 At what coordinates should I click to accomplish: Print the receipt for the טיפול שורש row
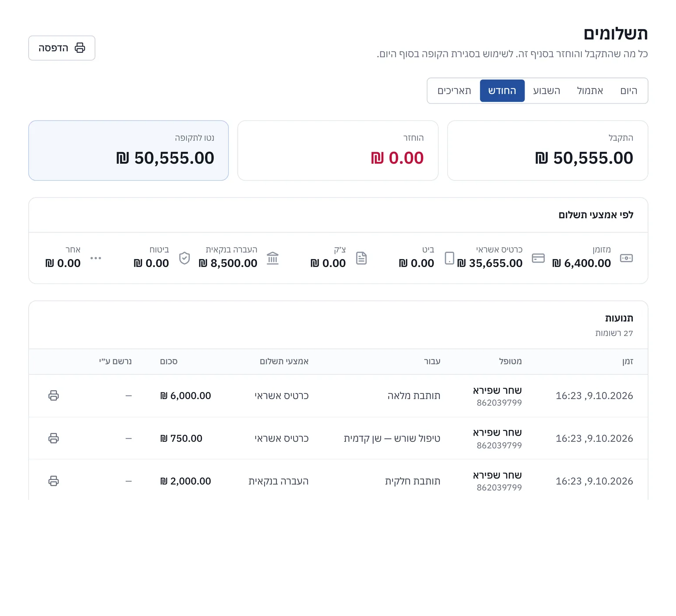pos(54,438)
